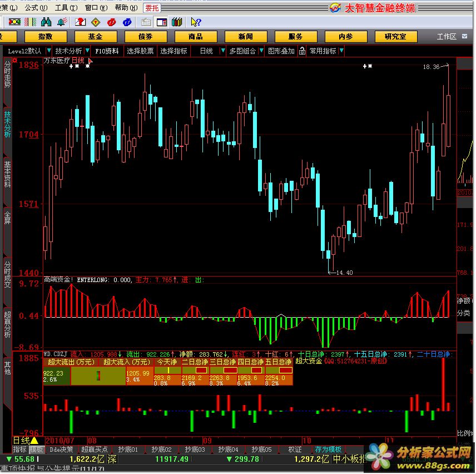The height and width of the screenshot is (474, 476).
Task: Click the binoculars search icon
Action: click(x=46, y=22)
